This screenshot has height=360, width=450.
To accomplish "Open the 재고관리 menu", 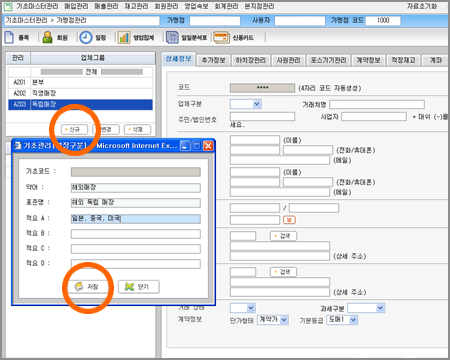I will pos(136,6).
